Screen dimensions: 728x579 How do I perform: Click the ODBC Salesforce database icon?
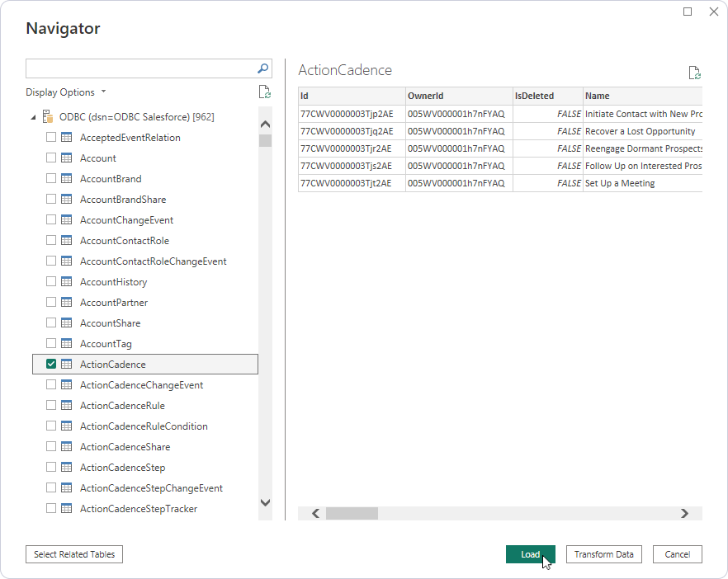[x=48, y=117]
